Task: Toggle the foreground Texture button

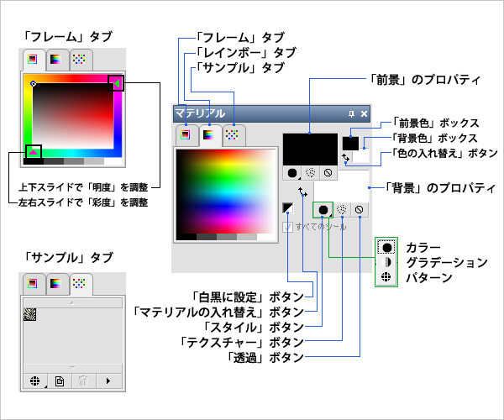Action: point(310,173)
